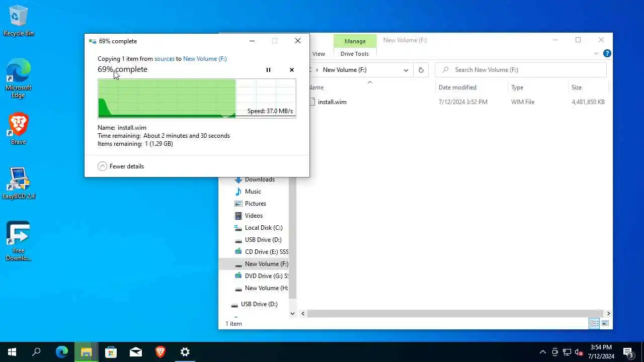This screenshot has height=362, width=644.
Task: Open network status tray icon
Action: (x=567, y=352)
